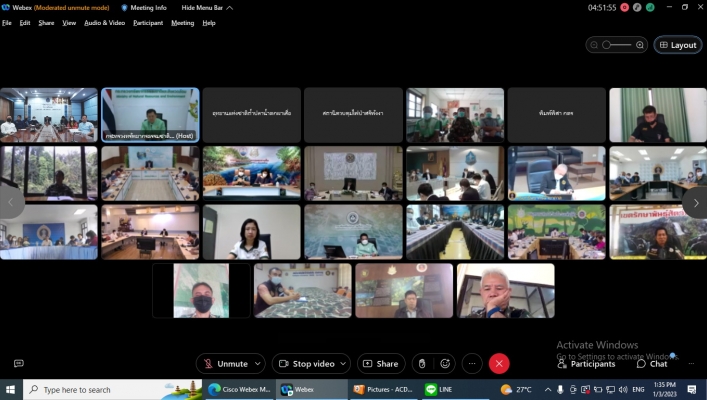Click the gray pen icon beside recording indicator
This screenshot has height=400, width=707.
[637, 8]
